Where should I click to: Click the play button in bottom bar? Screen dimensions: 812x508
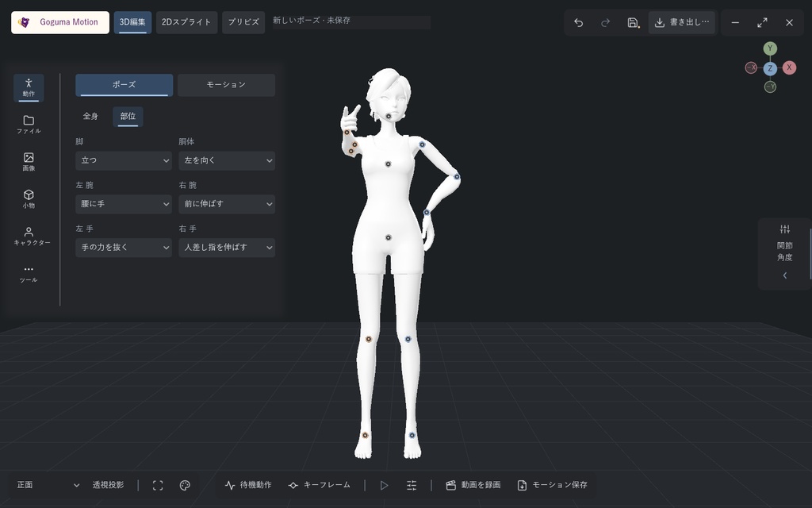coord(385,485)
